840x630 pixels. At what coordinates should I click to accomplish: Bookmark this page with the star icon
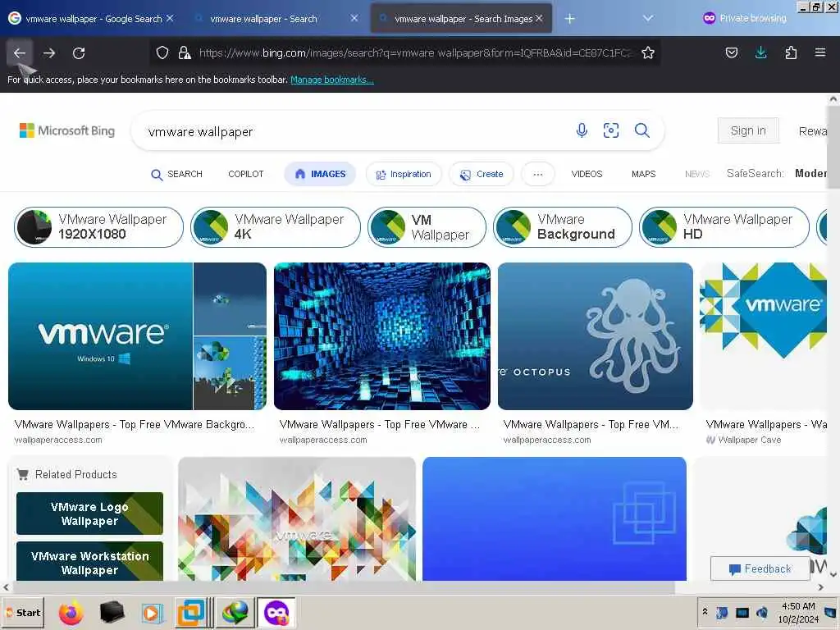tap(648, 52)
